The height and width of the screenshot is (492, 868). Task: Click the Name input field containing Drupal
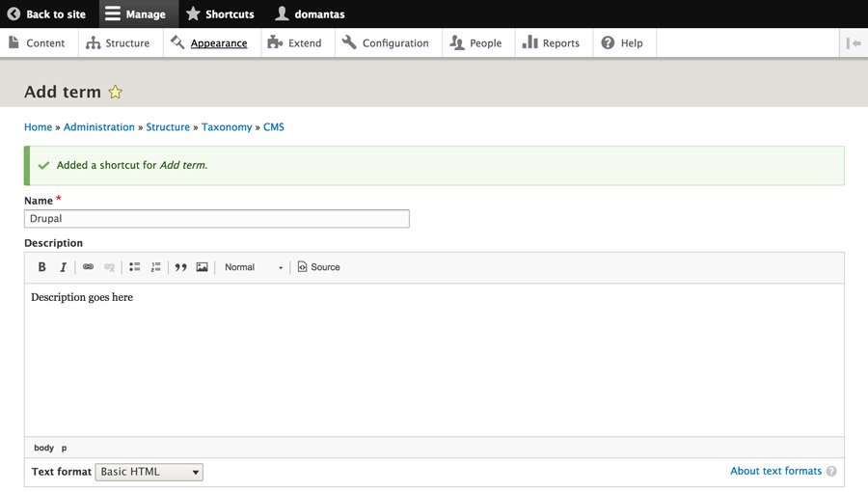click(216, 219)
